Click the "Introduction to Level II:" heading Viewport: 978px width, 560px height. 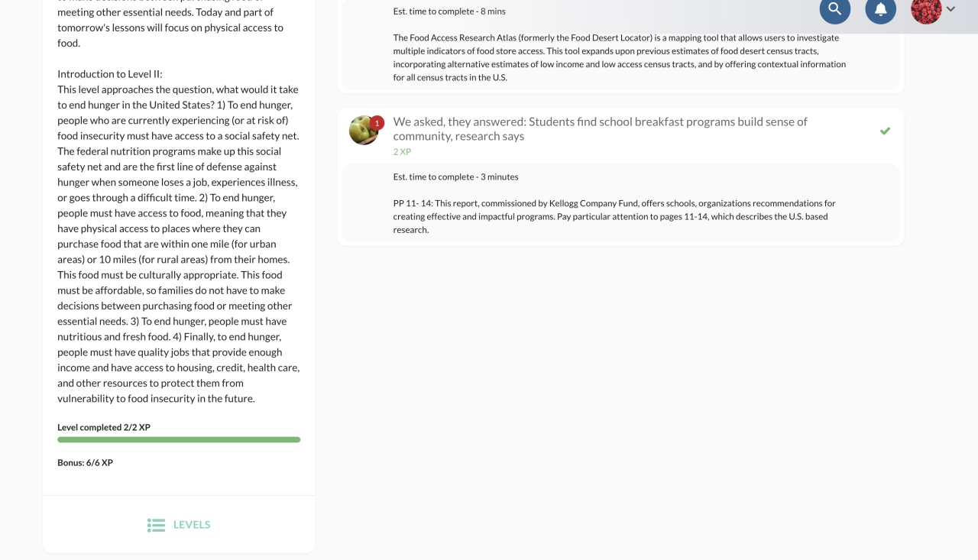pos(110,74)
